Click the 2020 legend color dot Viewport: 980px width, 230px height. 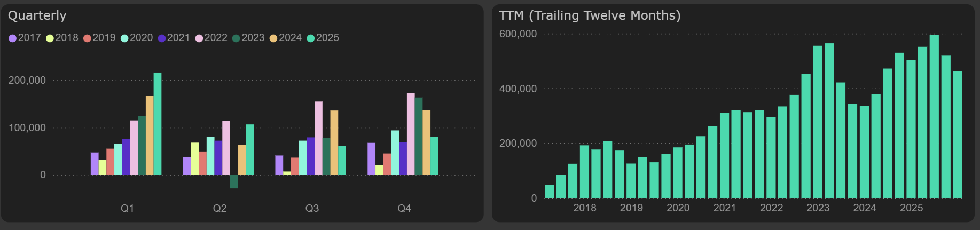click(124, 38)
